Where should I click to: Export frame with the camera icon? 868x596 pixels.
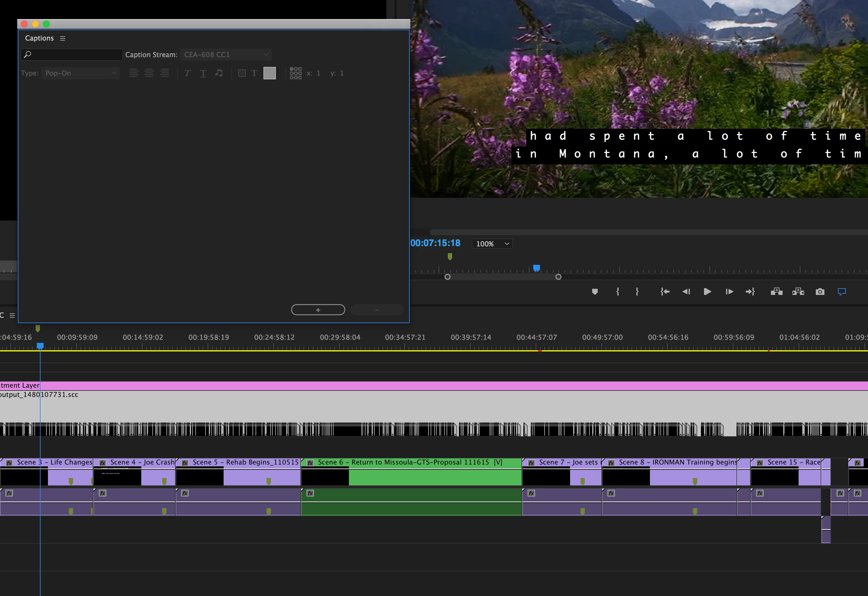point(820,292)
